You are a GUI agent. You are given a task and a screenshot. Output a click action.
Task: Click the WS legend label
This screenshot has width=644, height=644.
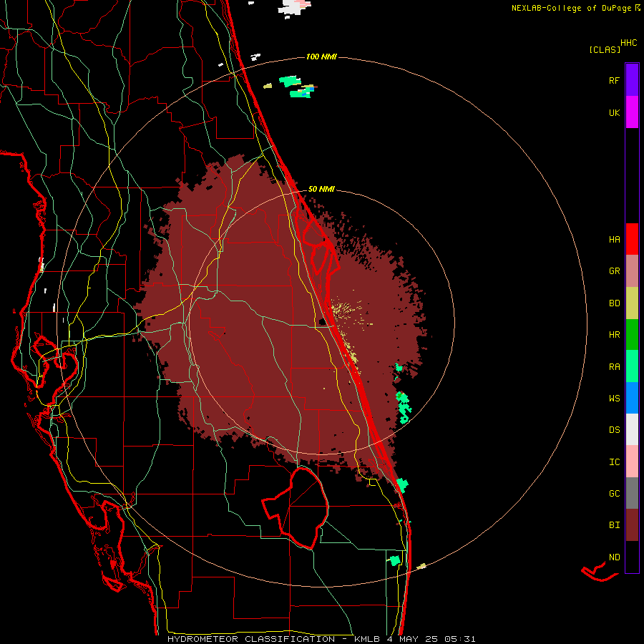click(614, 398)
